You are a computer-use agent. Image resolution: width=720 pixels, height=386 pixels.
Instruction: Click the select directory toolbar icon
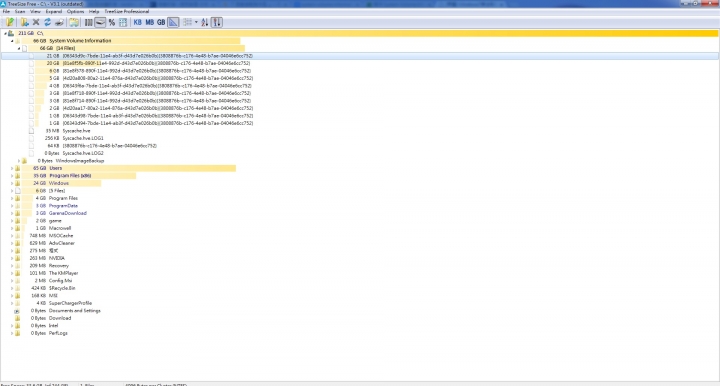[10, 22]
